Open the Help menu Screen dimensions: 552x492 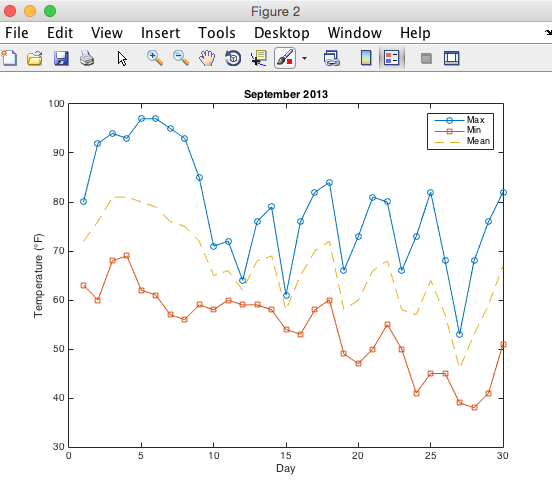click(415, 33)
